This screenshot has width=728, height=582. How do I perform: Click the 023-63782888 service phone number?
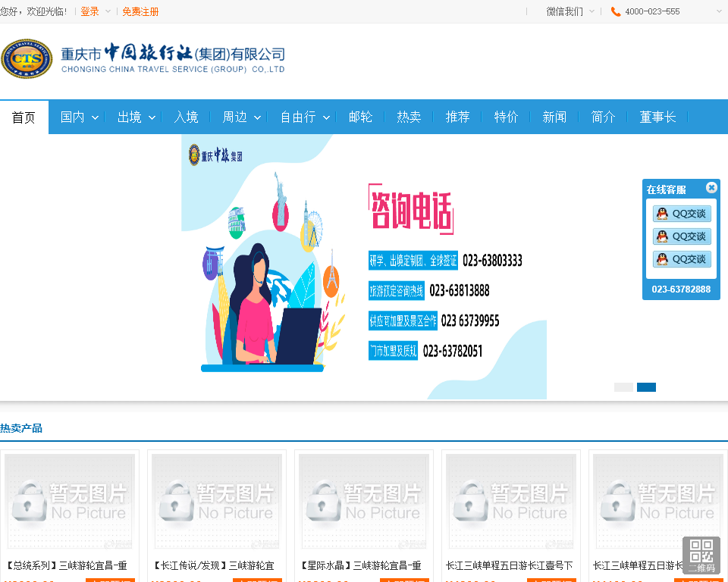pos(681,289)
